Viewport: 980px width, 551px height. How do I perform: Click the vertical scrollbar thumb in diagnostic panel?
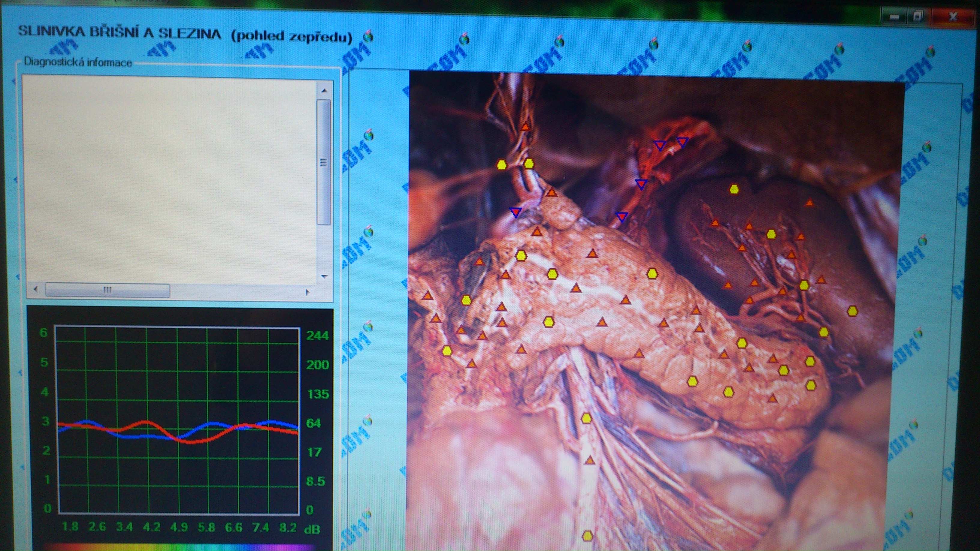[324, 162]
